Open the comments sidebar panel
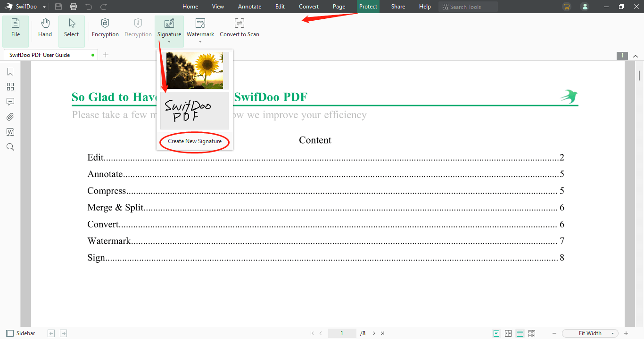 pos(10,102)
